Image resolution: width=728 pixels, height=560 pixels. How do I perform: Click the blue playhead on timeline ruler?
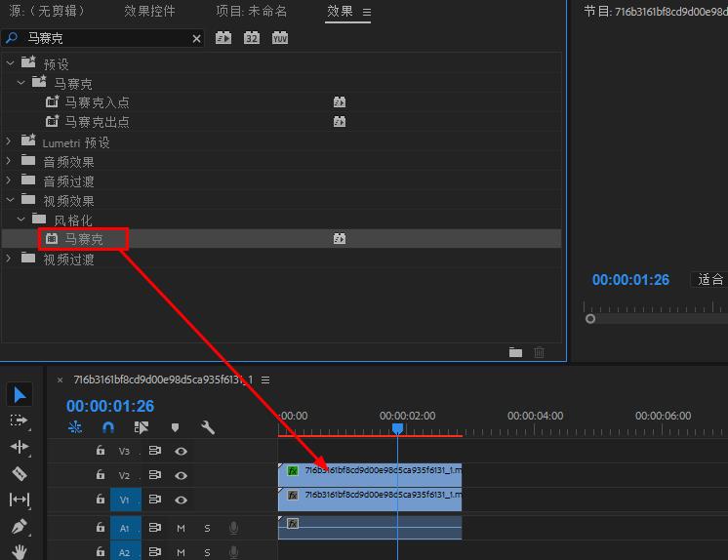pyautogui.click(x=397, y=428)
